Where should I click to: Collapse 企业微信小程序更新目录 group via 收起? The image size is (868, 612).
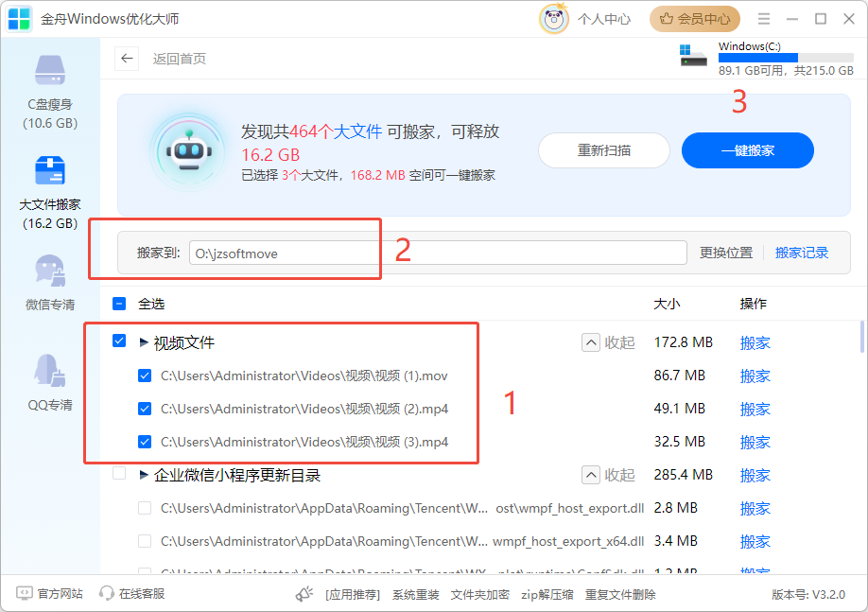pos(608,475)
